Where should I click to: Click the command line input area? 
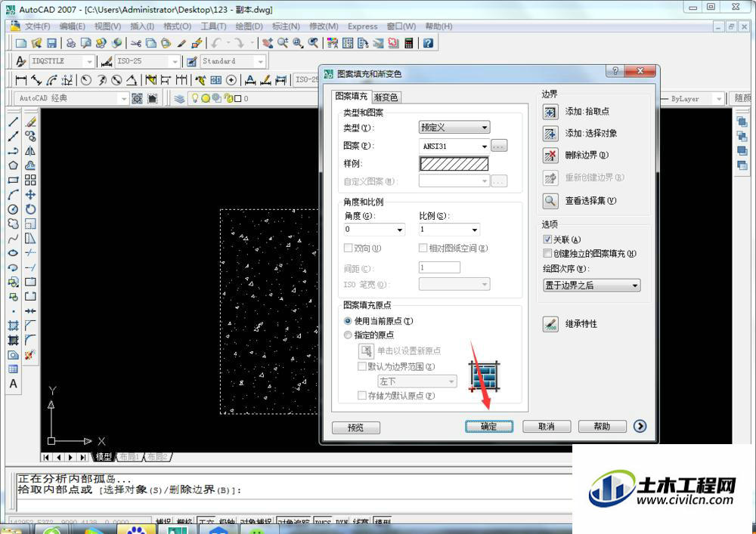294,505
